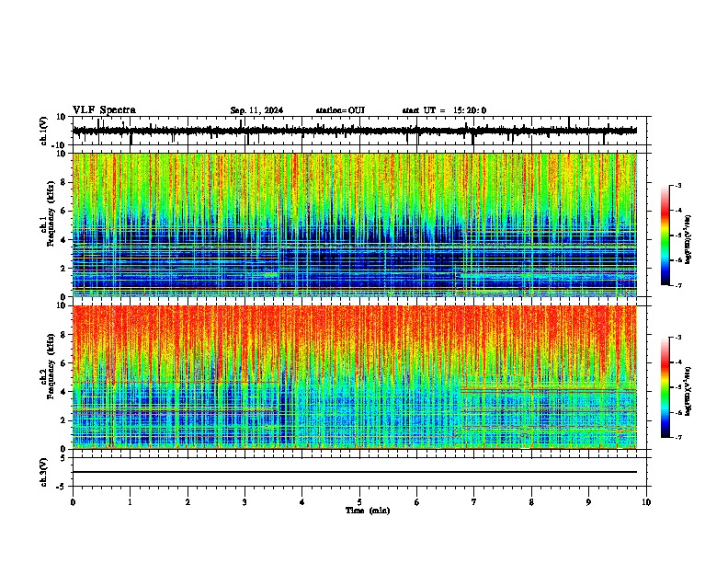Click the "VLF Spectra" plot title

pos(104,110)
